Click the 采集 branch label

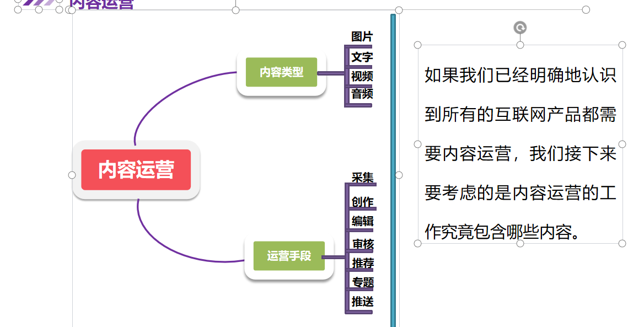pos(363,178)
